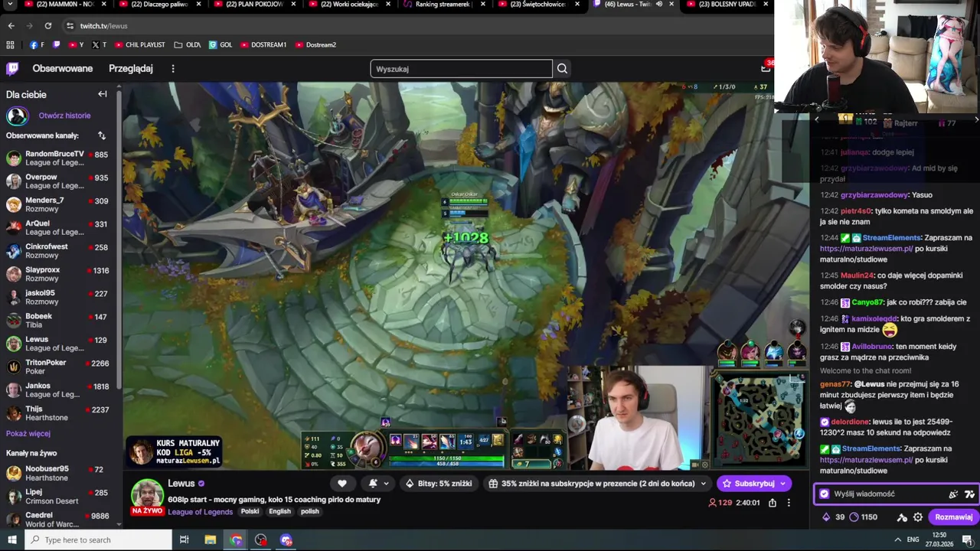Open OLD bookmarks folder
Viewport: 980px width, 551px height.
(x=187, y=45)
